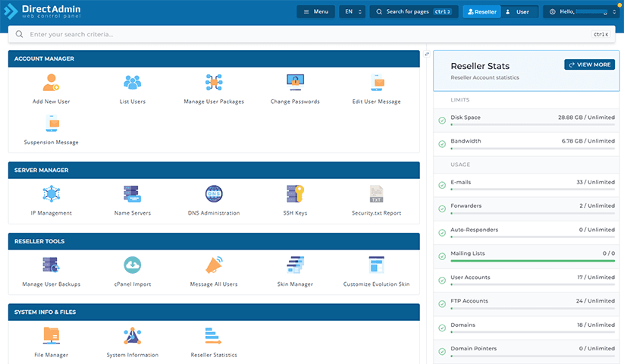Click the Mailing Lists status check icon
This screenshot has height=364, width=624.
442,256
